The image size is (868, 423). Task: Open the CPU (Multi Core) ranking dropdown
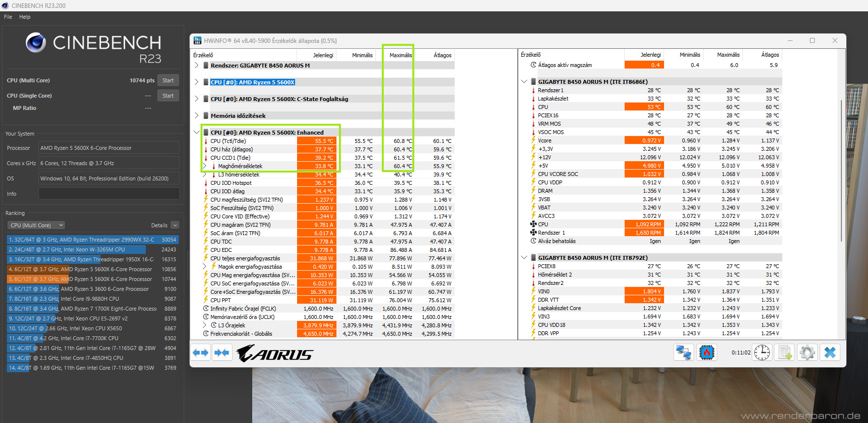tap(36, 225)
